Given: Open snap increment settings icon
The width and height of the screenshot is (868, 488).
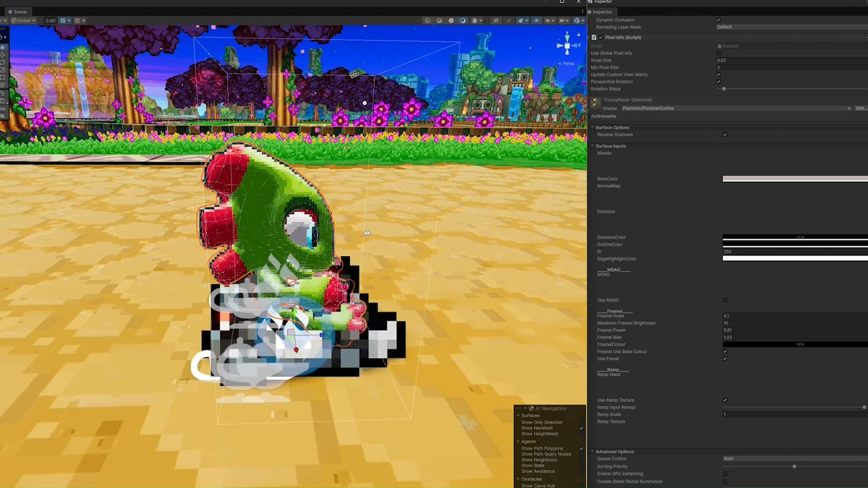Looking at the screenshot, I should 77,20.
